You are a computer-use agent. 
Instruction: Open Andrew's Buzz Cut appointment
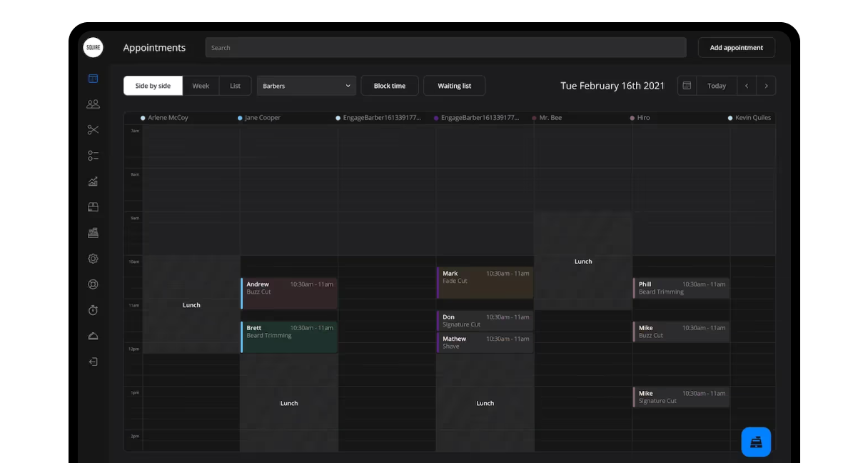click(289, 293)
